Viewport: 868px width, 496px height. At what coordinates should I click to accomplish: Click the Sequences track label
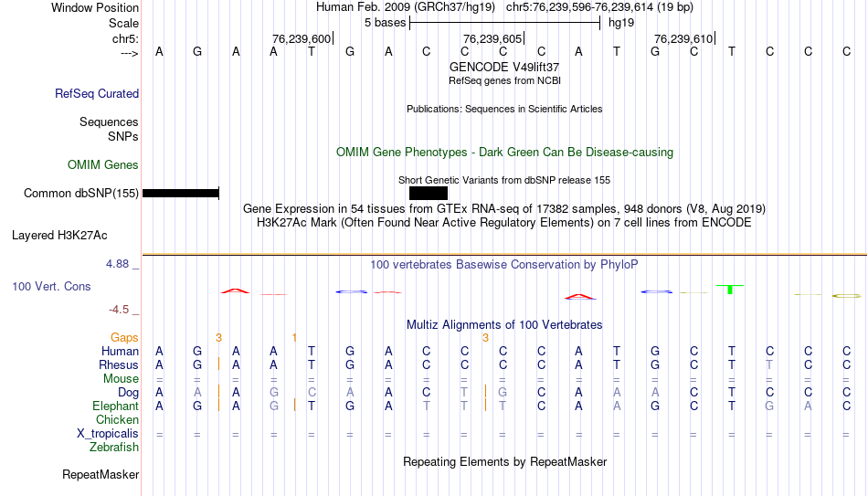109,121
